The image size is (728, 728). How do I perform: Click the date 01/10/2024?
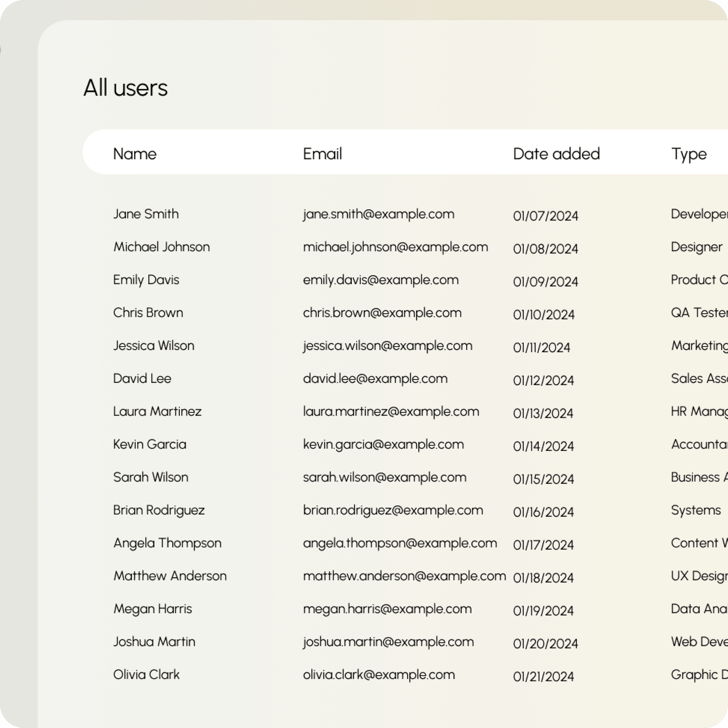pyautogui.click(x=544, y=315)
